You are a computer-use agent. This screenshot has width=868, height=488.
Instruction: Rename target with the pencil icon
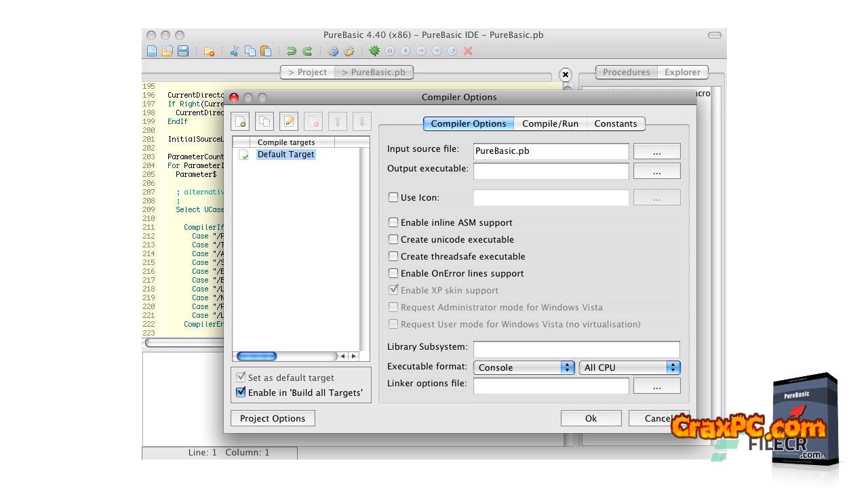(x=289, y=121)
